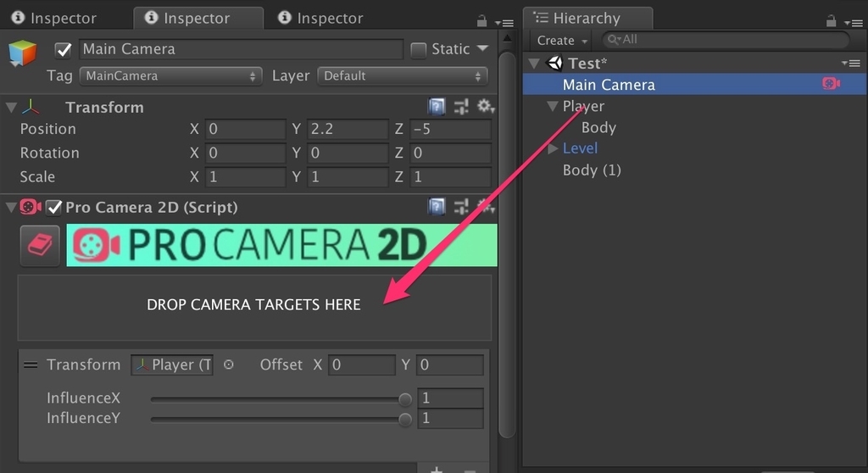Click the InfluenceY value field
The width and height of the screenshot is (868, 473).
[x=450, y=418]
